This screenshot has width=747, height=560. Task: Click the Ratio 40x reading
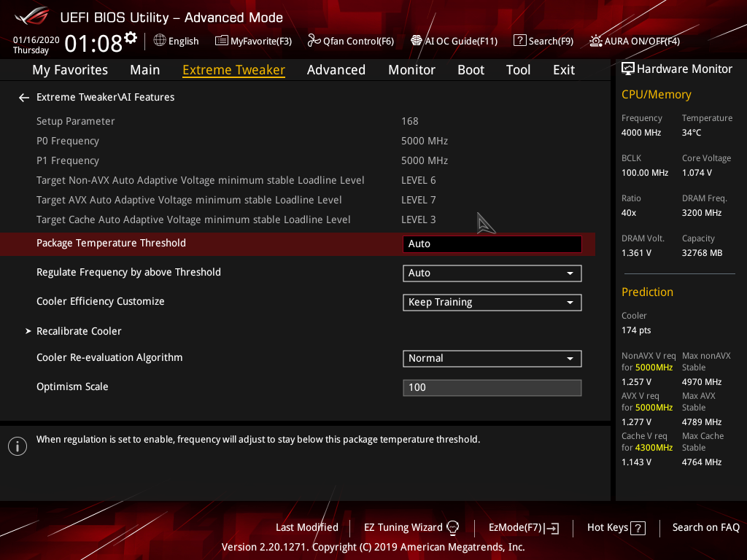pos(628,213)
